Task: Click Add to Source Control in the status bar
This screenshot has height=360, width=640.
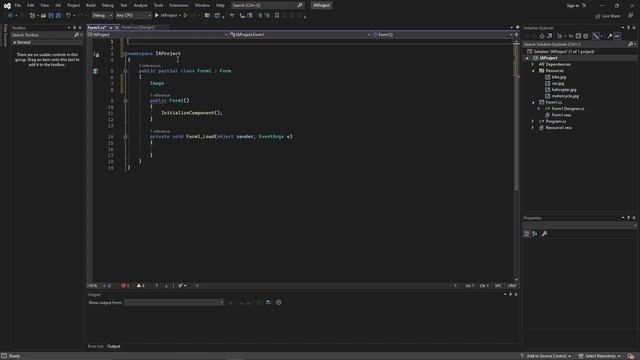Action: 546,356
